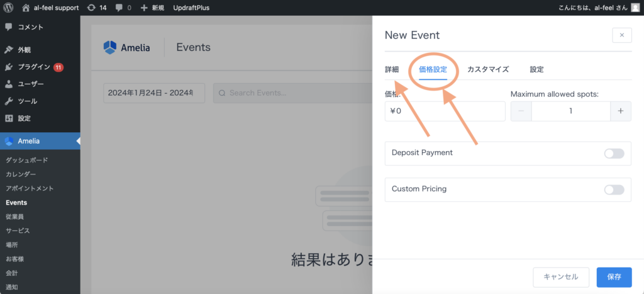Close the New Event panel with X
The height and width of the screenshot is (294, 644).
[x=621, y=35]
